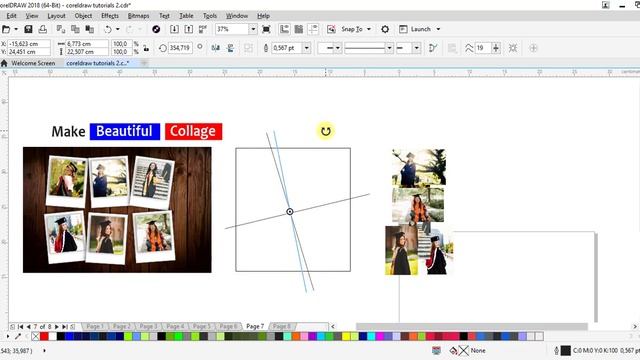Click the Mirror vertically icon

pyautogui.click(x=231, y=48)
